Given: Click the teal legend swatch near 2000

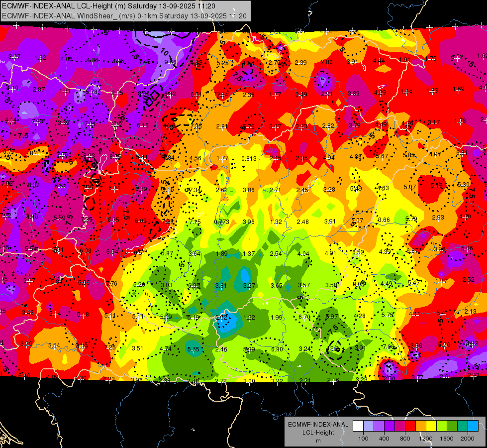Looking at the screenshot, I should tap(463, 426).
